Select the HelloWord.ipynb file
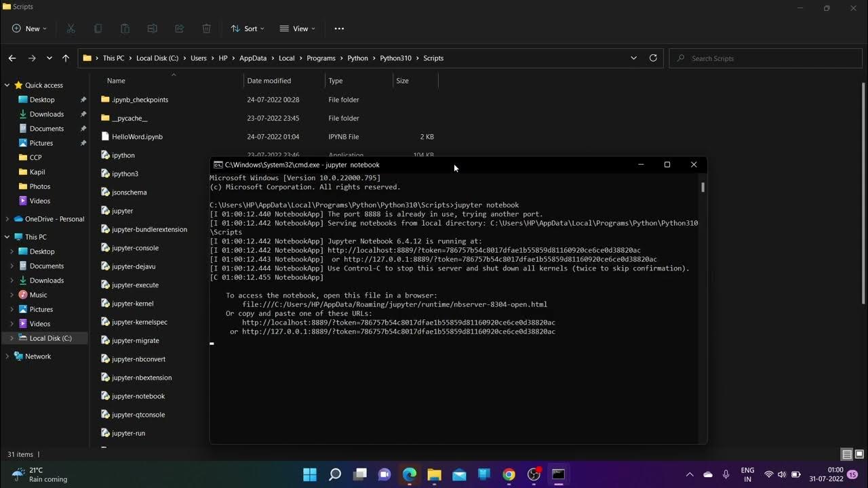Image resolution: width=868 pixels, height=488 pixels. point(137,137)
